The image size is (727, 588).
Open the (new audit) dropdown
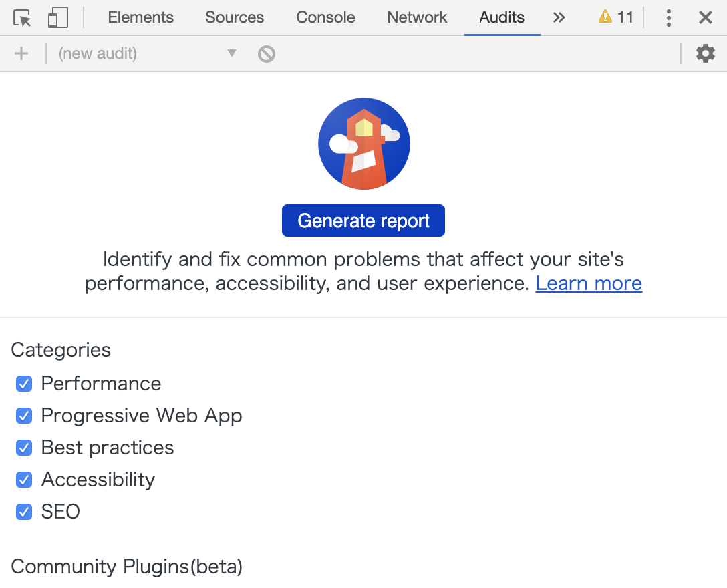[147, 53]
